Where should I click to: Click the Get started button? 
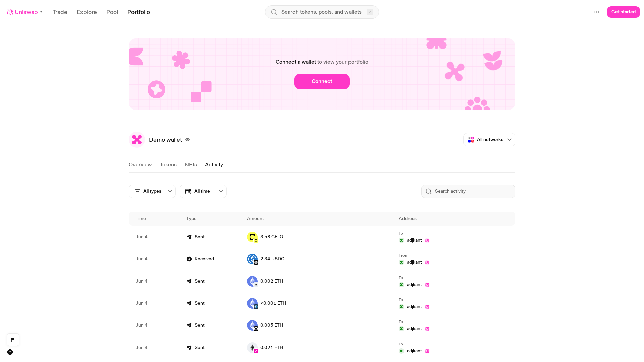pos(624,12)
